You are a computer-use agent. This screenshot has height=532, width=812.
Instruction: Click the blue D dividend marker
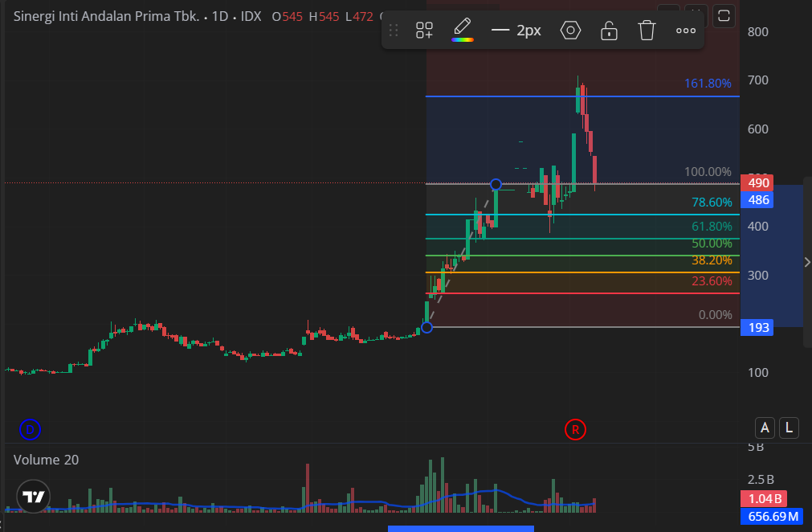30,429
